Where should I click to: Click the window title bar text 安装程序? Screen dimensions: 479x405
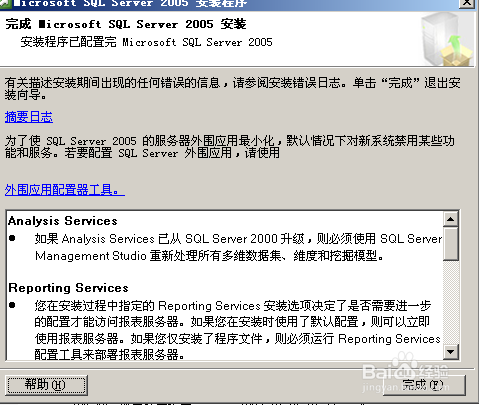[x=221, y=3]
